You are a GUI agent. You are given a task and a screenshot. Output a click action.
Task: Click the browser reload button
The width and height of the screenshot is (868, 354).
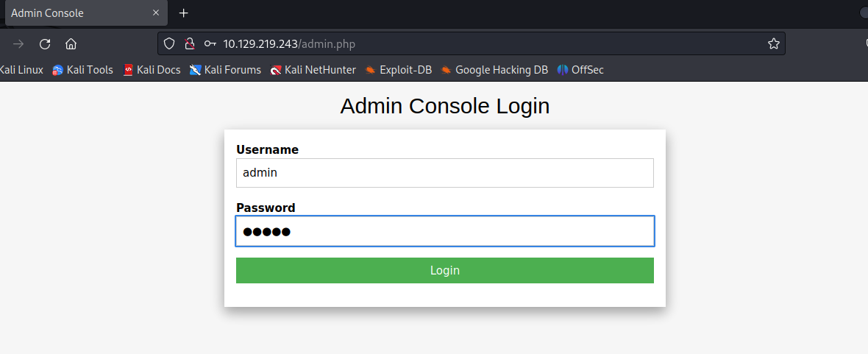point(45,44)
